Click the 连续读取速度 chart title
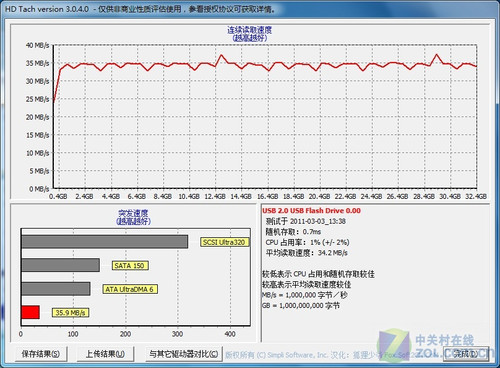Image resolution: width=500 pixels, height=368 pixels. tap(250, 30)
